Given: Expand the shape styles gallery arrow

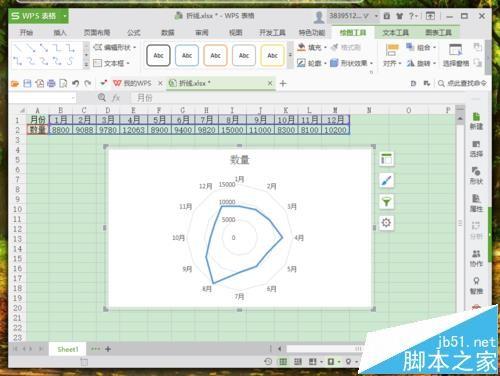Looking at the screenshot, I should point(290,55).
